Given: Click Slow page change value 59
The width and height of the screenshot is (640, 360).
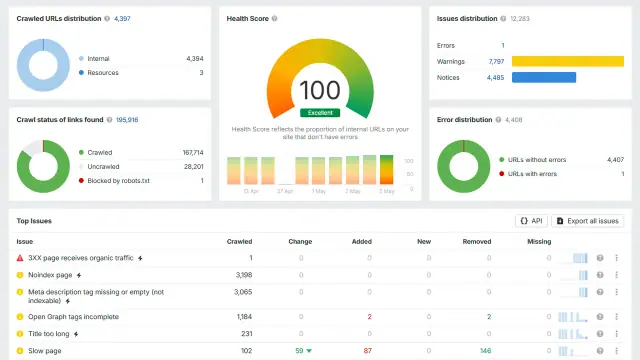Looking at the screenshot, I should [299, 351].
